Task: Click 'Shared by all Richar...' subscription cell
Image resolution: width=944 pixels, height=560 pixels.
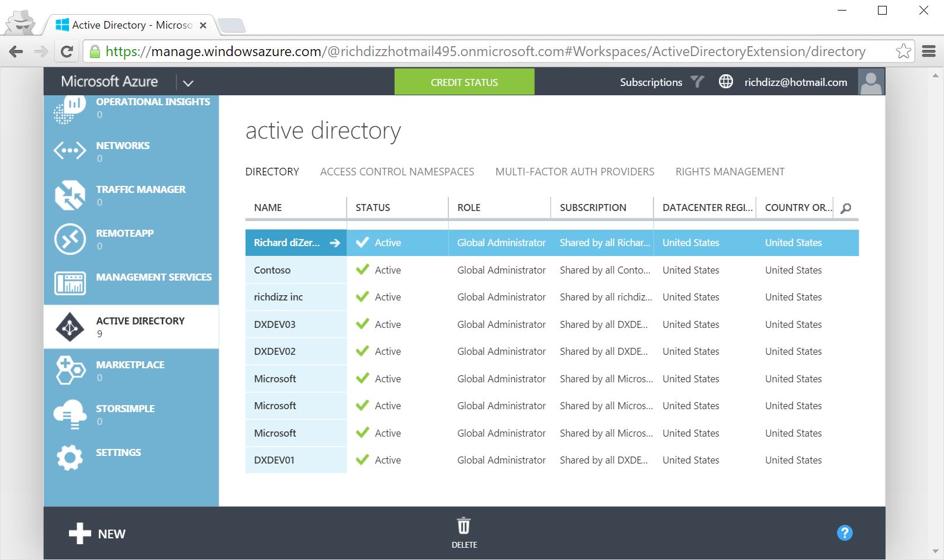Action: [605, 243]
